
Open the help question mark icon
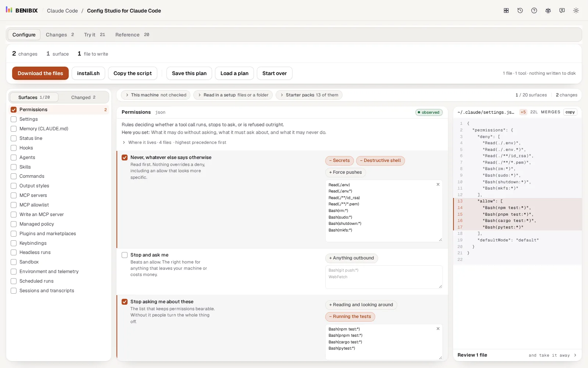click(x=534, y=11)
